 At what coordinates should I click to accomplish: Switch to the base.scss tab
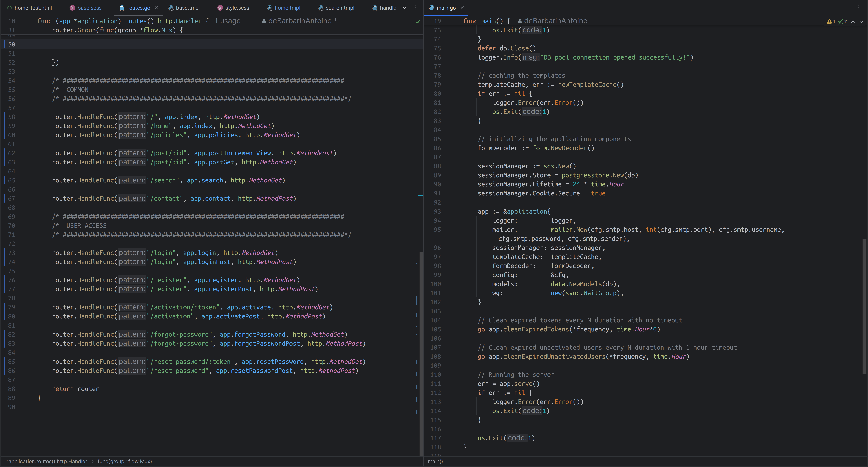point(86,8)
